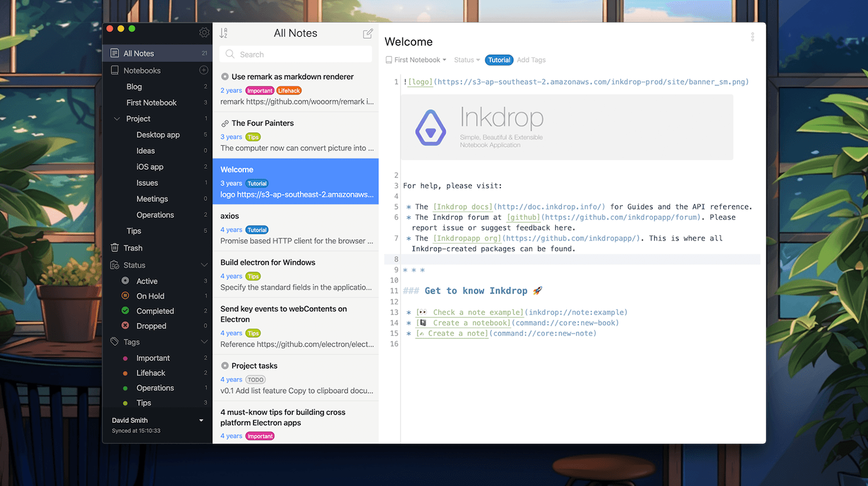Collapse the Project notebook section
This screenshot has height=486, width=868.
point(117,119)
